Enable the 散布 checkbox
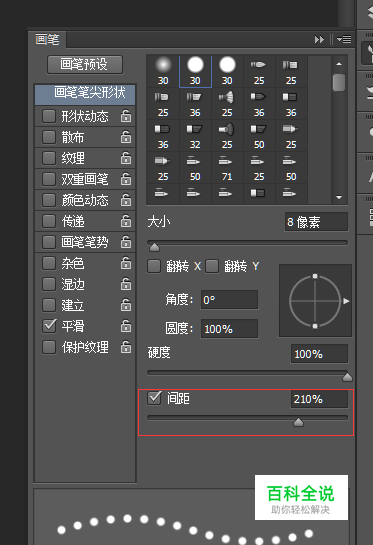The image size is (373, 545). [x=49, y=137]
